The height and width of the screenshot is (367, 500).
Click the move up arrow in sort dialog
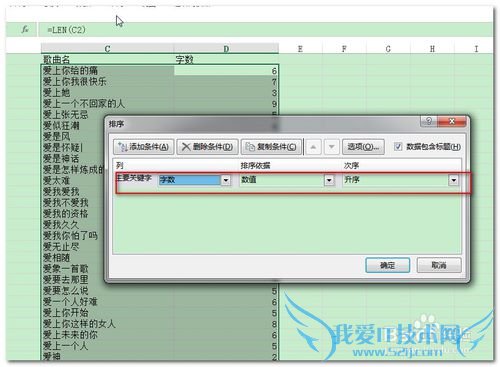pos(313,147)
